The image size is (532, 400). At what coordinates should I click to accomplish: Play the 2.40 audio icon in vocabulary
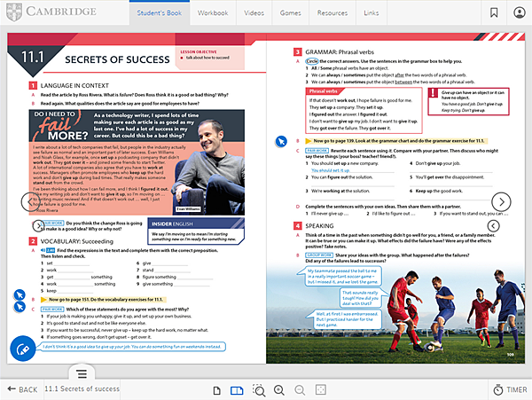coord(48,250)
